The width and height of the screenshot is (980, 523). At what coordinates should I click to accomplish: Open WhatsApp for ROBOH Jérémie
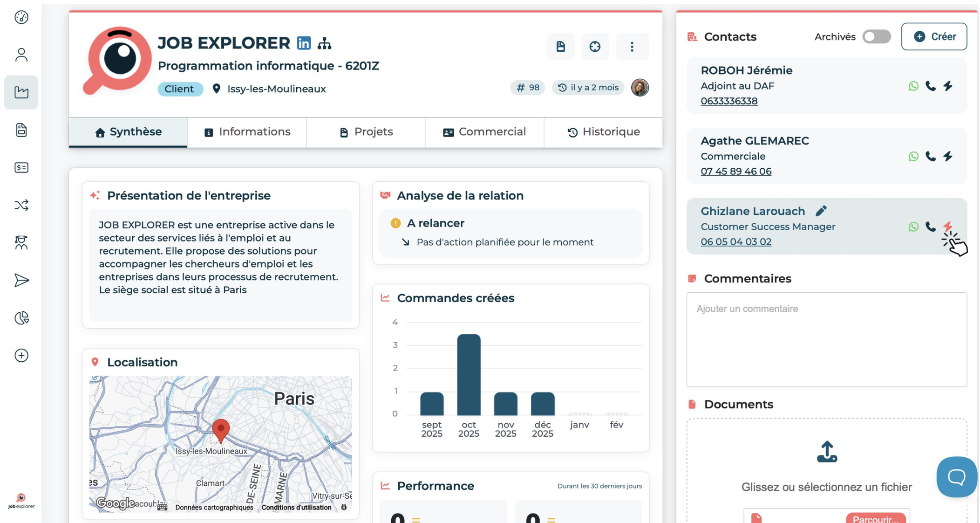pyautogui.click(x=913, y=86)
